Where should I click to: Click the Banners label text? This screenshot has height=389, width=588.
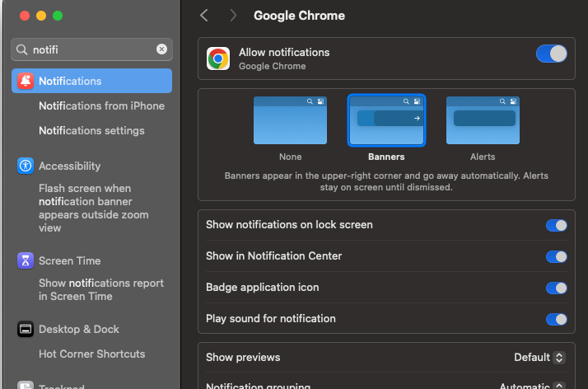click(x=386, y=157)
